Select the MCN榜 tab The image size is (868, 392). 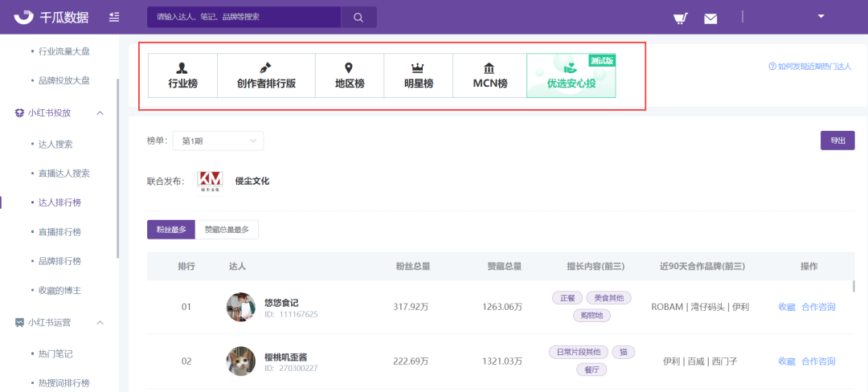pos(490,76)
